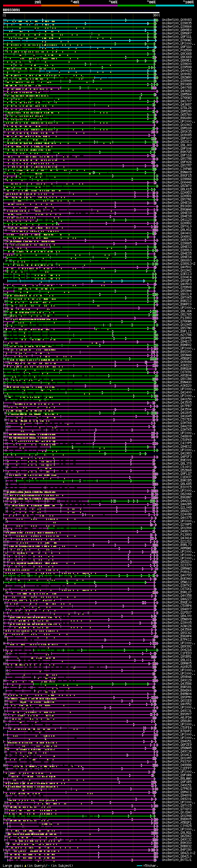
Task: Open hit UniRef100_Q9M6R7
Action: pos(177,33)
